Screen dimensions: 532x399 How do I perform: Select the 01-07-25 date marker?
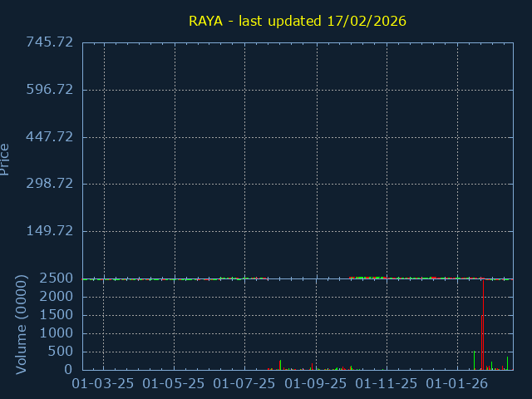coord(244,384)
